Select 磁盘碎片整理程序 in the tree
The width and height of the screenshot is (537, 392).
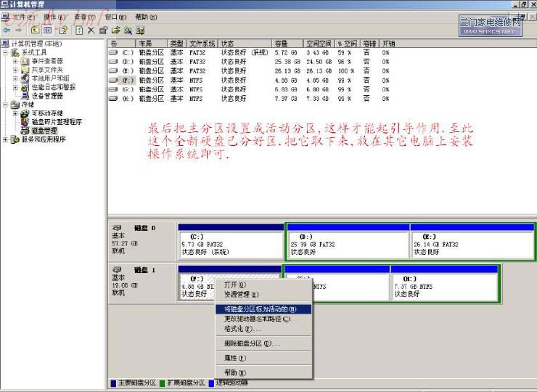(57, 122)
